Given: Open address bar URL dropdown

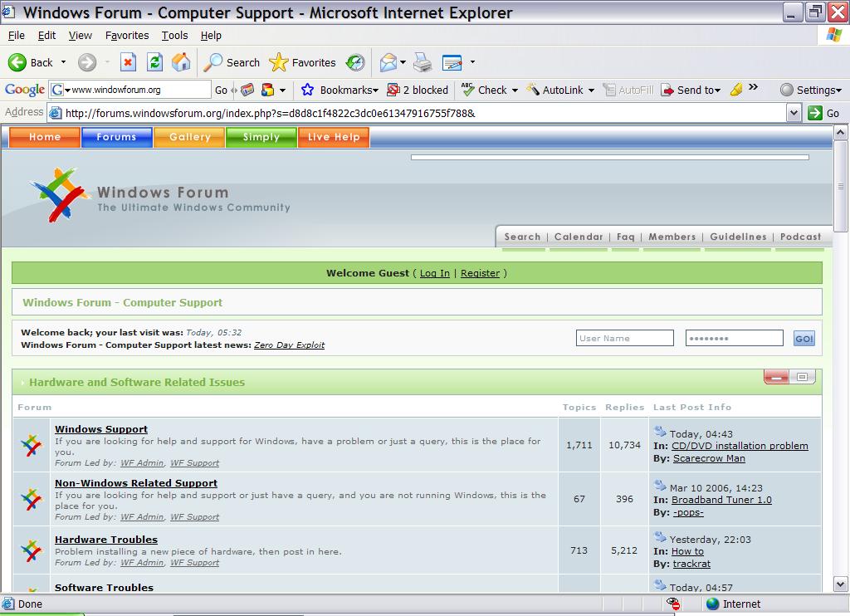Looking at the screenshot, I should 794,113.
